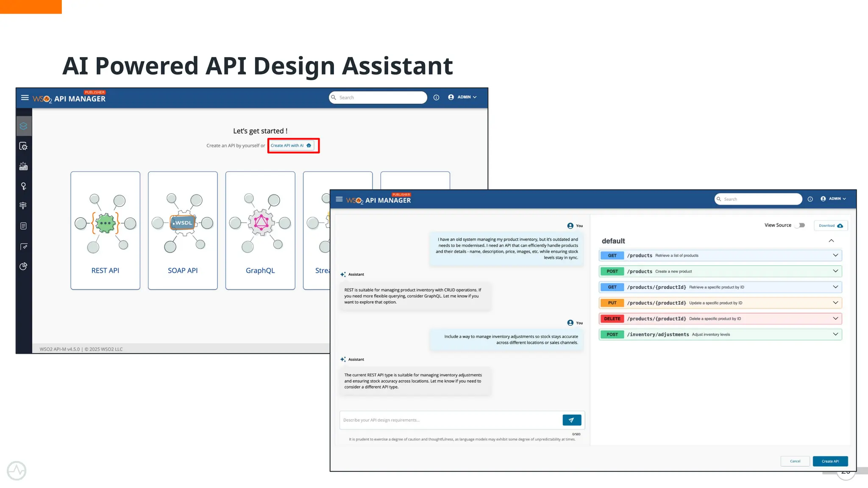
Task: Open ADMIN dropdown in back window
Action: point(462,97)
